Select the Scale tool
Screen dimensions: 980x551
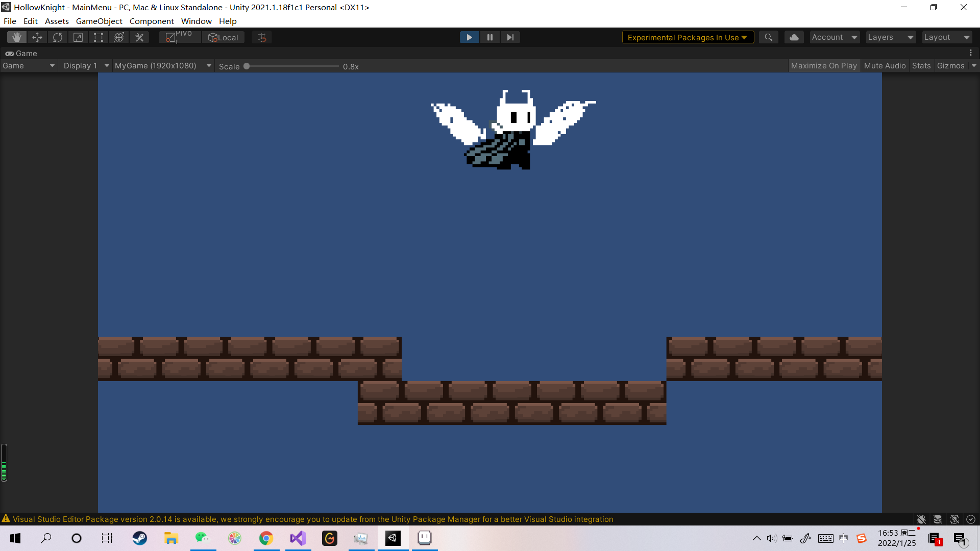pyautogui.click(x=78, y=37)
